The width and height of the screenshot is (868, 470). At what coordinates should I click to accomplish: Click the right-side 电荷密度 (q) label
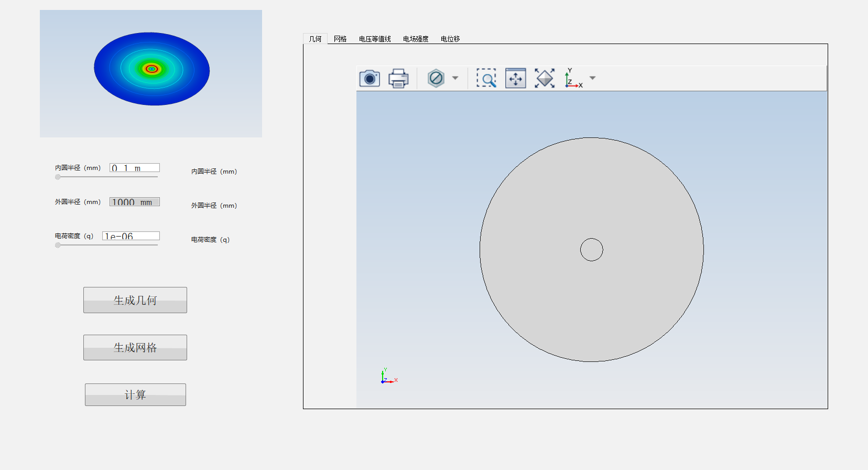(210, 240)
